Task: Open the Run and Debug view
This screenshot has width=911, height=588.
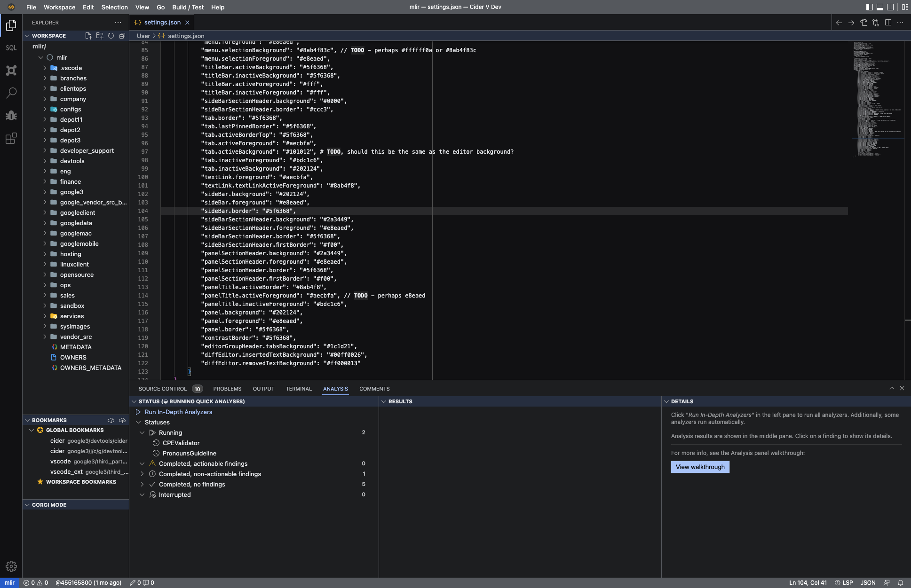Action: pyautogui.click(x=11, y=116)
